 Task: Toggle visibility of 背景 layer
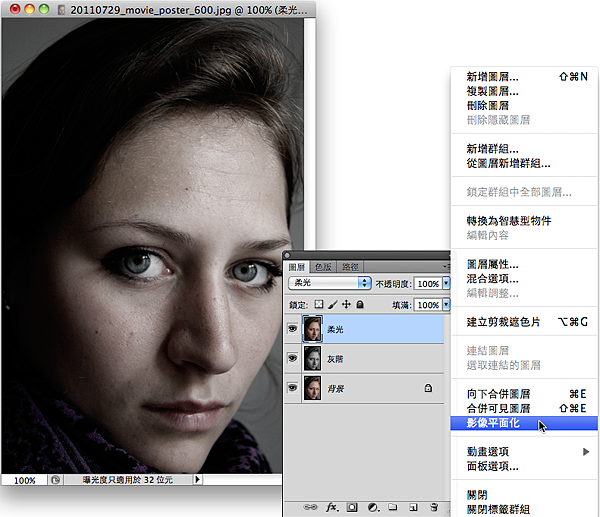point(293,387)
